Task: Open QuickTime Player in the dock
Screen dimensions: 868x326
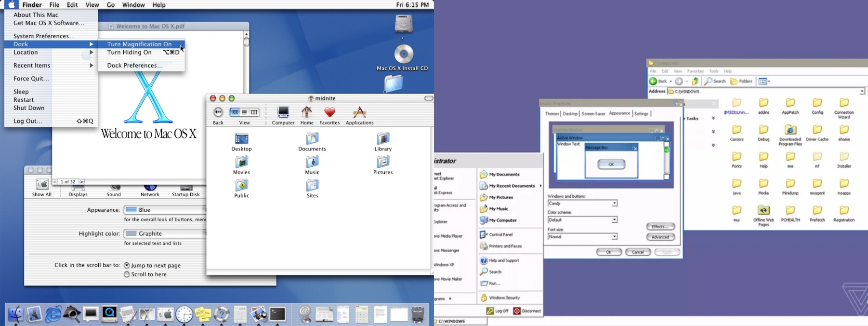Action: point(109,314)
